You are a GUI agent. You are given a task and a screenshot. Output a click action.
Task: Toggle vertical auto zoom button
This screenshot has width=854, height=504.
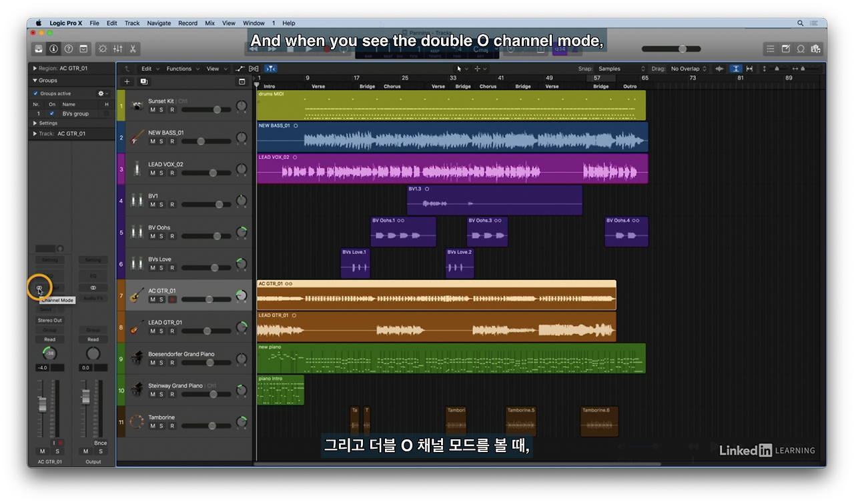pyautogui.click(x=735, y=69)
